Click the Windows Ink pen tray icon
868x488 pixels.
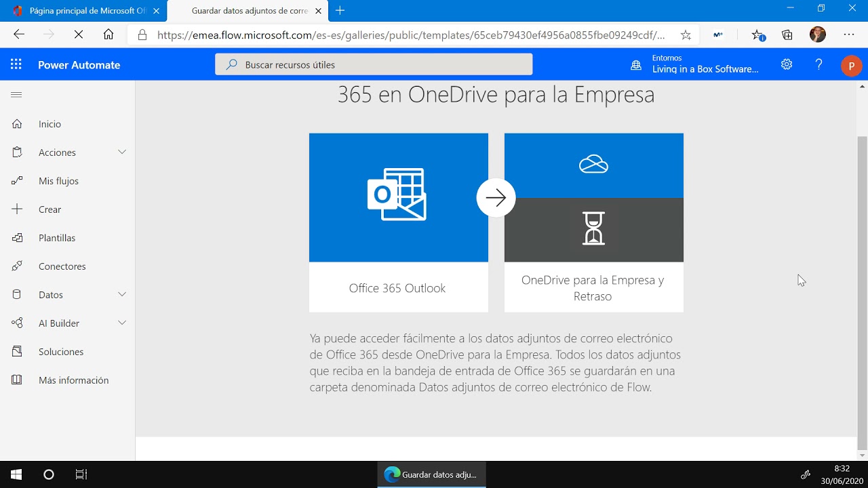pyautogui.click(x=806, y=474)
